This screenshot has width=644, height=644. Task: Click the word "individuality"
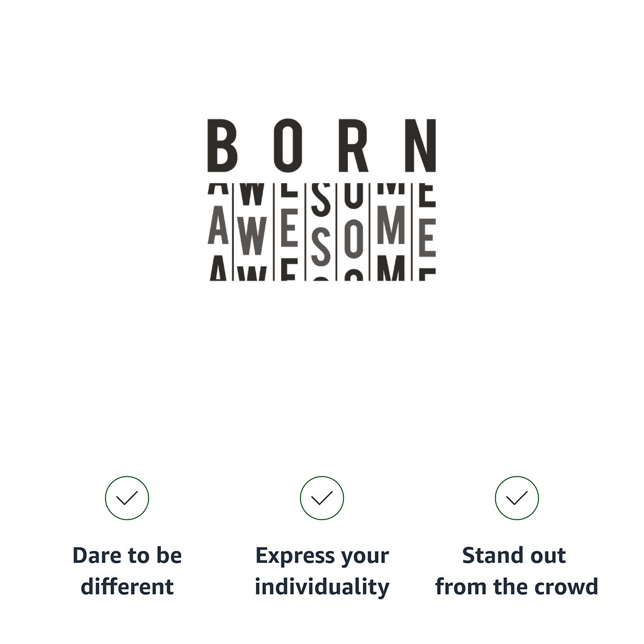[x=322, y=587]
